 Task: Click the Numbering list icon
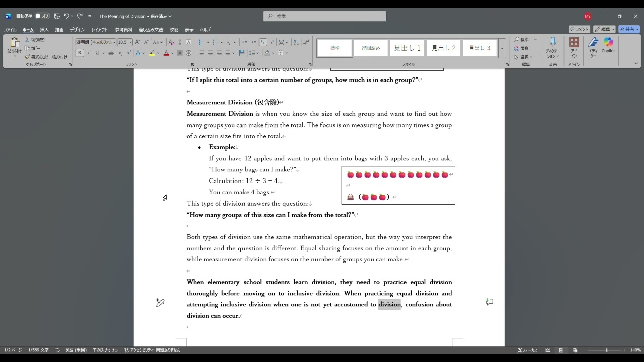coord(215,42)
